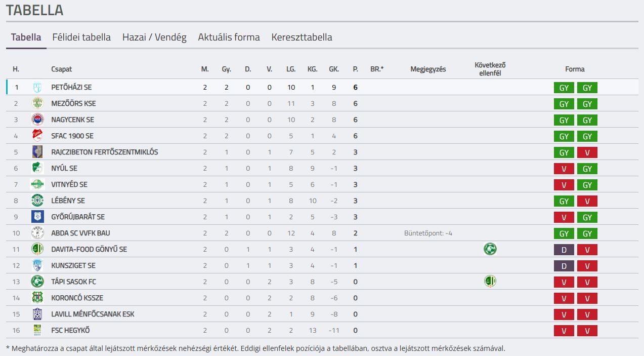The width and height of the screenshot is (644, 356).
Task: Click the red V form badge for Kunsziget SE
Action: pyautogui.click(x=587, y=266)
